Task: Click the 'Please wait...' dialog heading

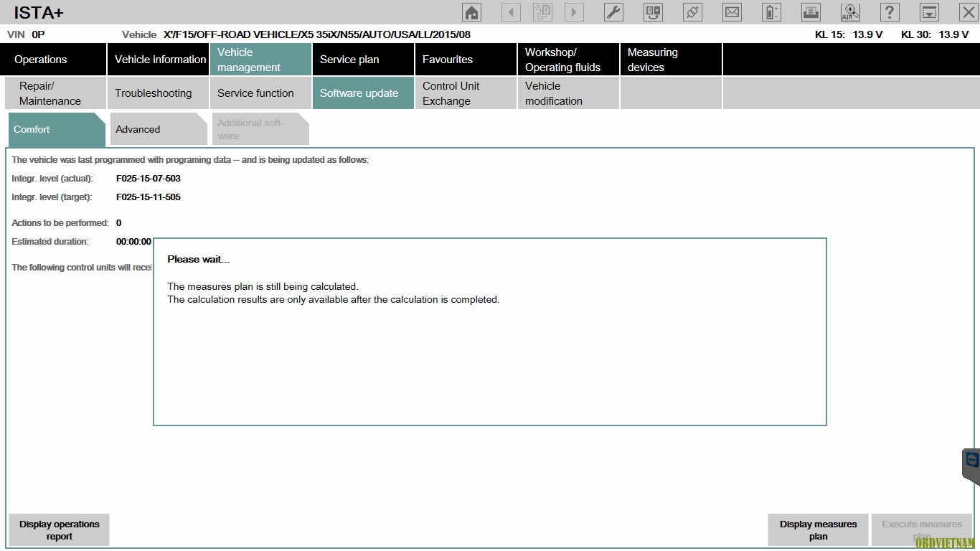Action: pos(199,259)
